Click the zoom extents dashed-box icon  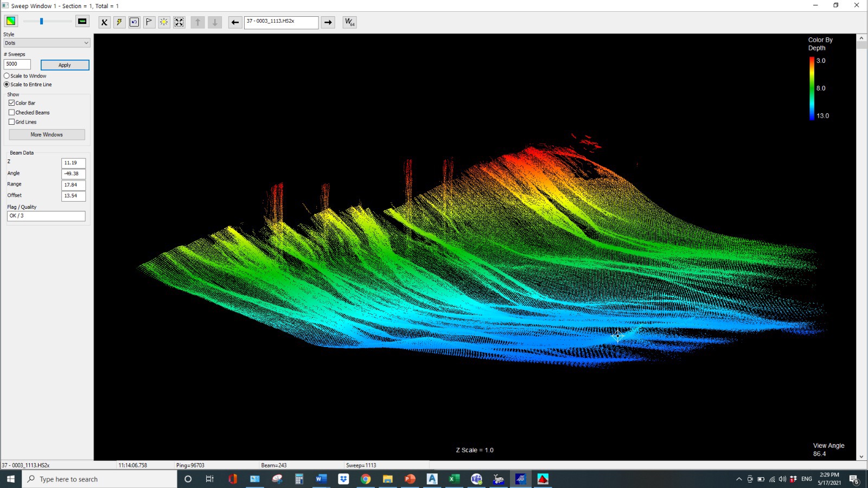click(179, 22)
